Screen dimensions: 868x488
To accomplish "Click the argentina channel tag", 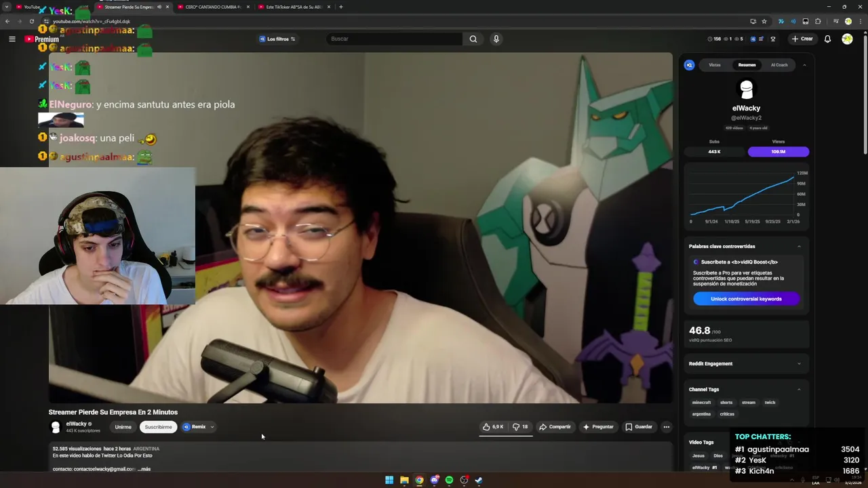I will tap(701, 414).
